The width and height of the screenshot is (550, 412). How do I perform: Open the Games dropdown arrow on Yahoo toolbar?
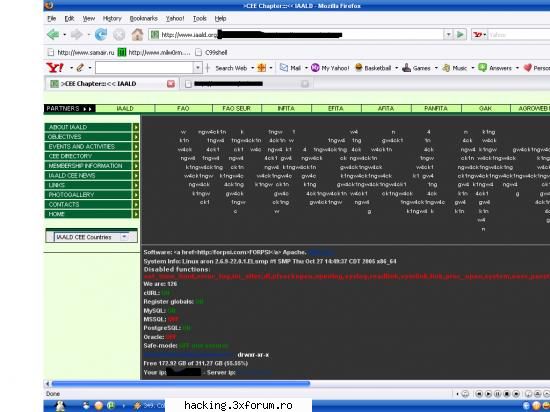(436, 68)
